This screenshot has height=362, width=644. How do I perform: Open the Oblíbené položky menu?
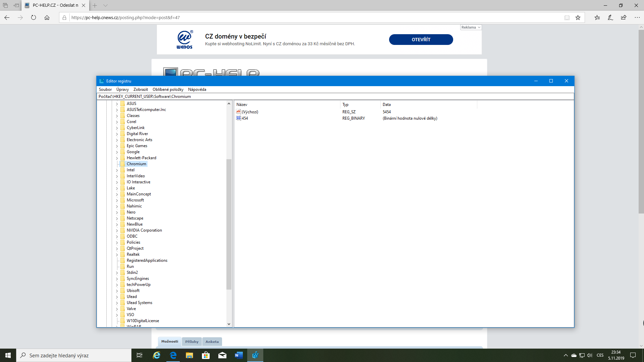[x=168, y=89]
